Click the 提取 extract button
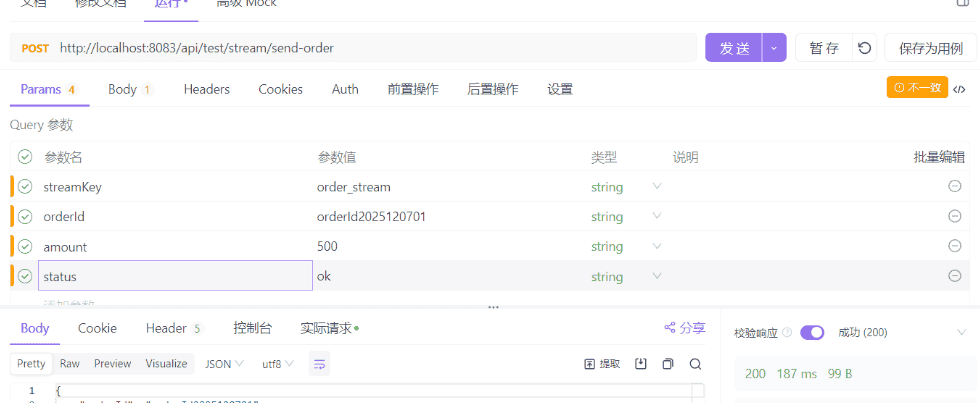Viewport: 980px width, 403px height. [602, 364]
